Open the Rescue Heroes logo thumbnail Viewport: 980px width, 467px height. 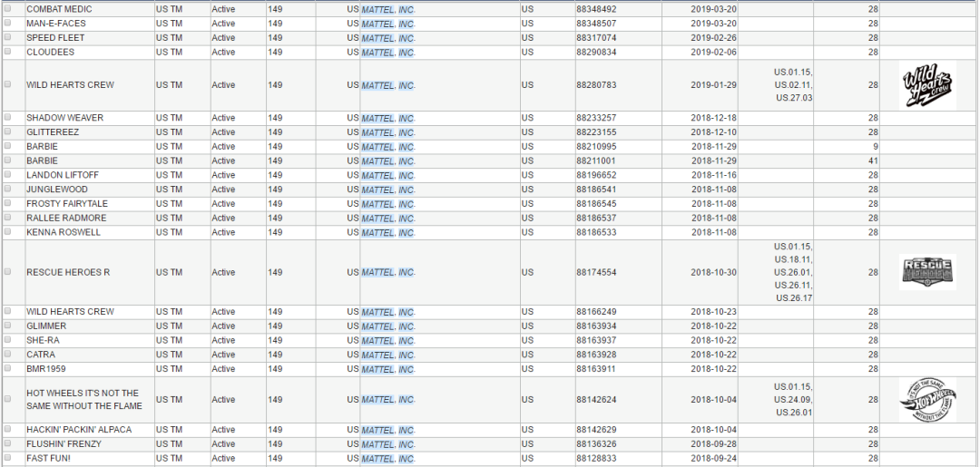tap(927, 272)
